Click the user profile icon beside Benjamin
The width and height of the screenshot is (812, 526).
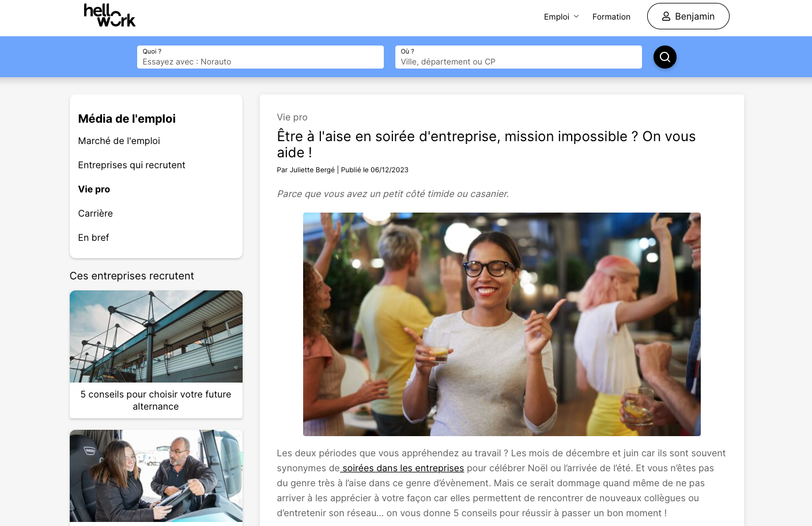(666, 16)
